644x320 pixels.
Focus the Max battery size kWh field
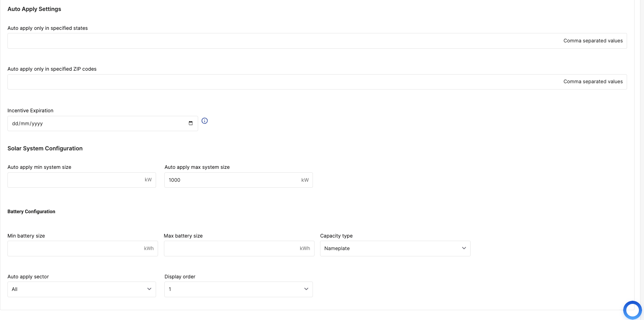[239, 249]
